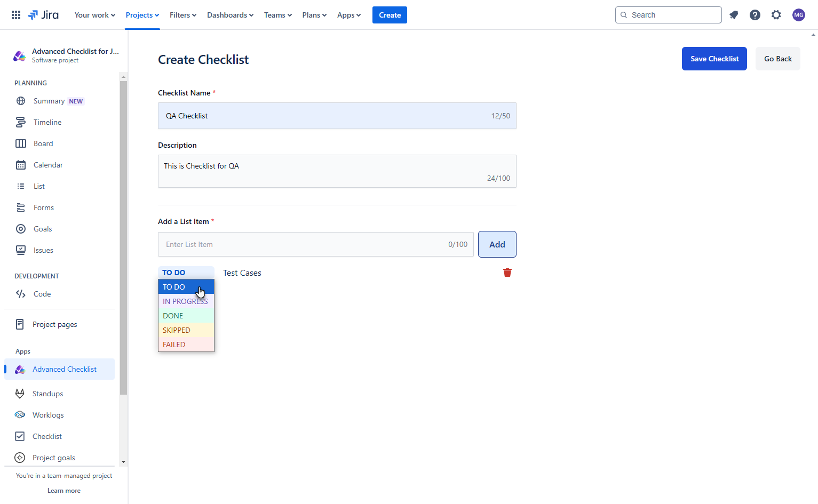Open the Settings gear icon
This screenshot has width=818, height=504.
pos(776,14)
